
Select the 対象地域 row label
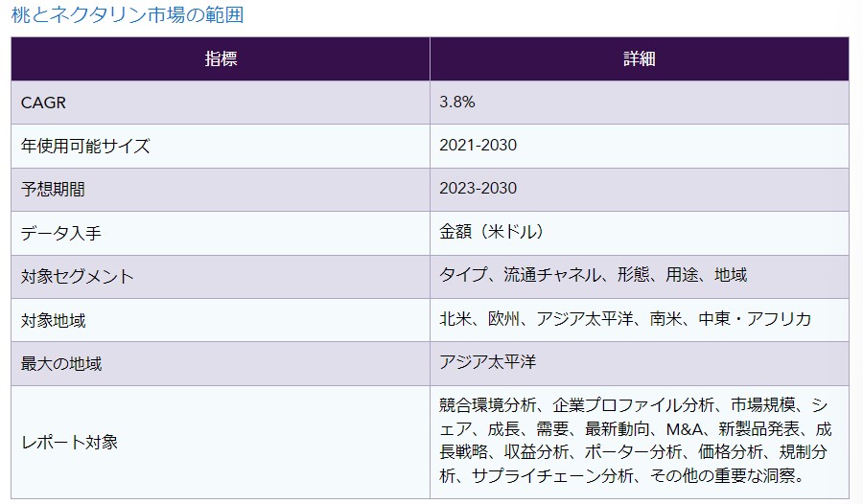53,320
